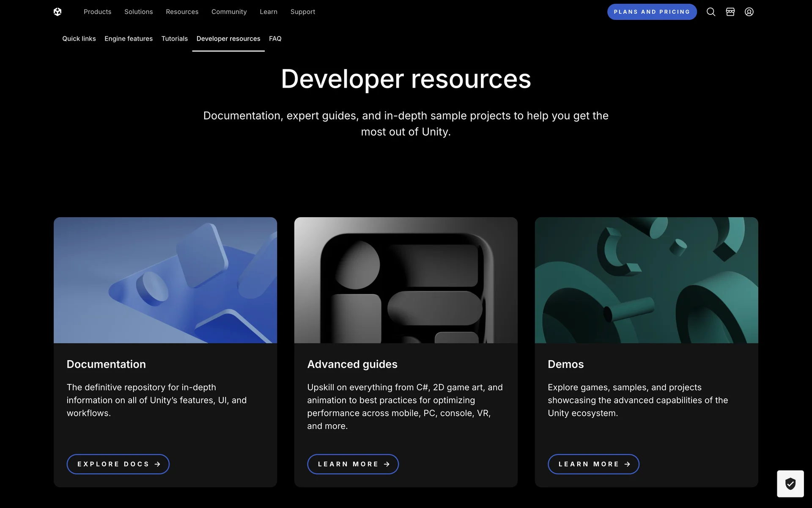Viewport: 812px width, 508px height.
Task: Expand the Products navigation menu
Action: [x=97, y=12]
